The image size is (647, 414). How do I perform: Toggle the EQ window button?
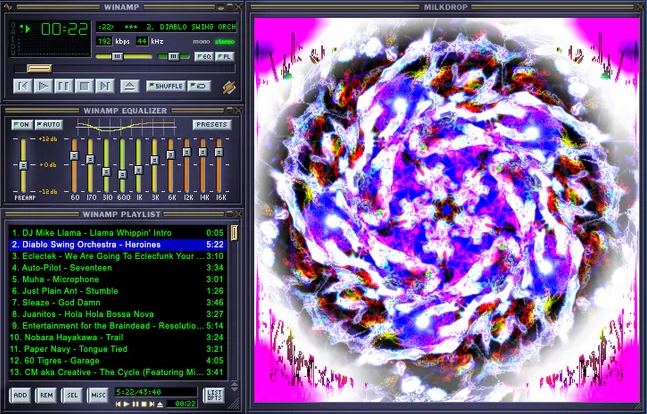click(x=204, y=56)
